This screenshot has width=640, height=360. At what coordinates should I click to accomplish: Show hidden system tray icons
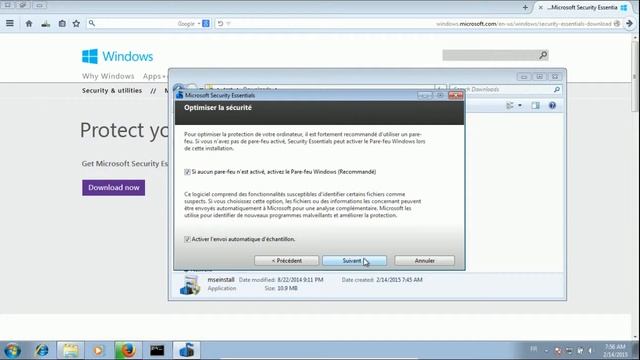pos(547,350)
